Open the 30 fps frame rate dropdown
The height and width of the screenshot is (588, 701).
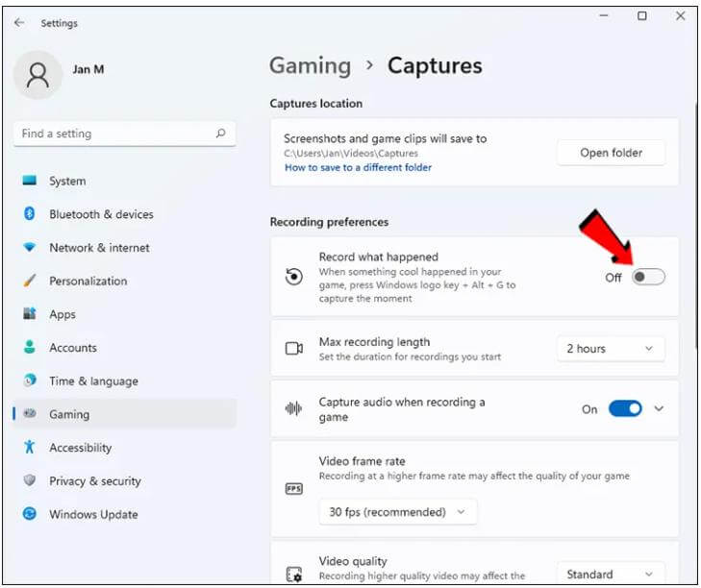pyautogui.click(x=397, y=512)
